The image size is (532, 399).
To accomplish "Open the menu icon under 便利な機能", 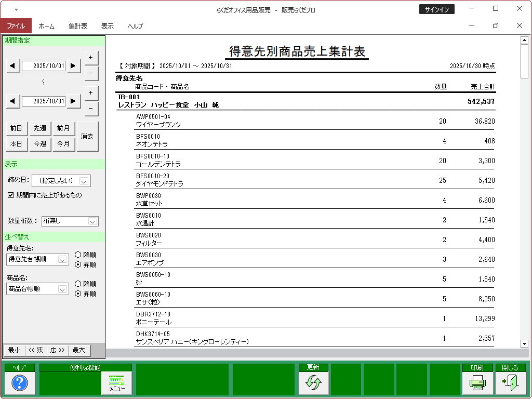I will (116, 383).
